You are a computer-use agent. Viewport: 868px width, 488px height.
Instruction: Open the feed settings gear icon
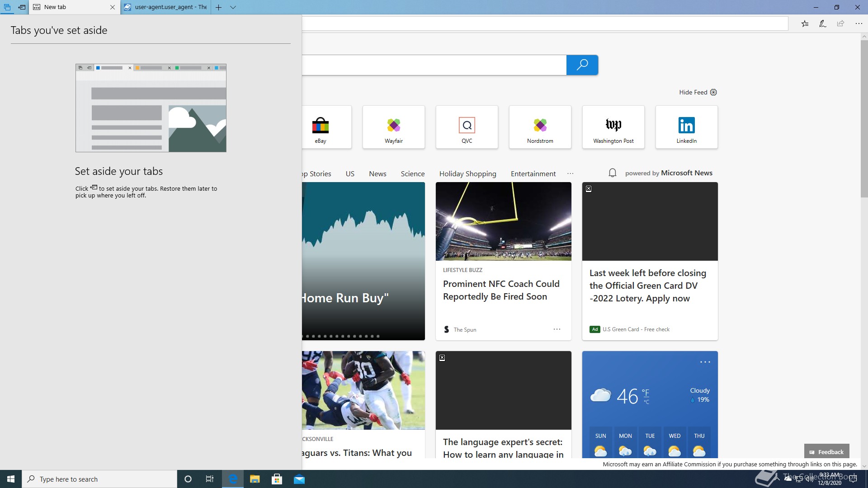pyautogui.click(x=713, y=92)
